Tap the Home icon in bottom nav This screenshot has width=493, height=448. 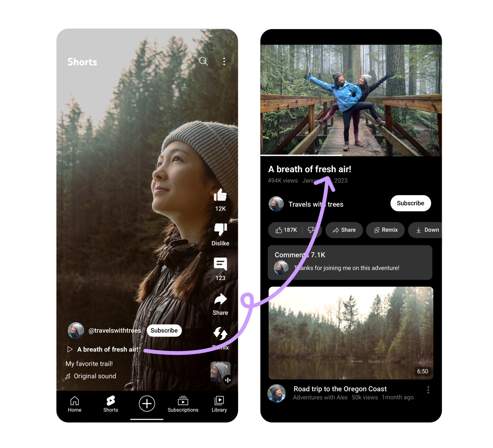pyautogui.click(x=75, y=404)
